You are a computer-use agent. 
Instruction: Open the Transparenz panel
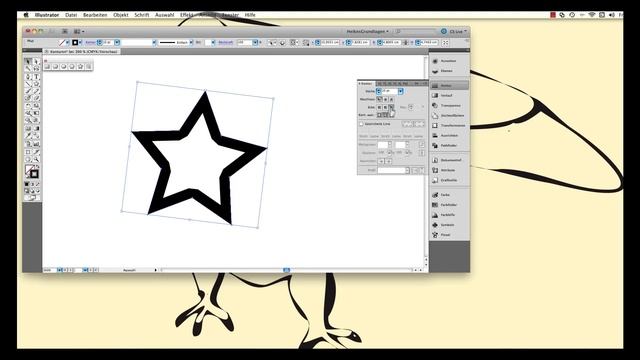coord(449,105)
